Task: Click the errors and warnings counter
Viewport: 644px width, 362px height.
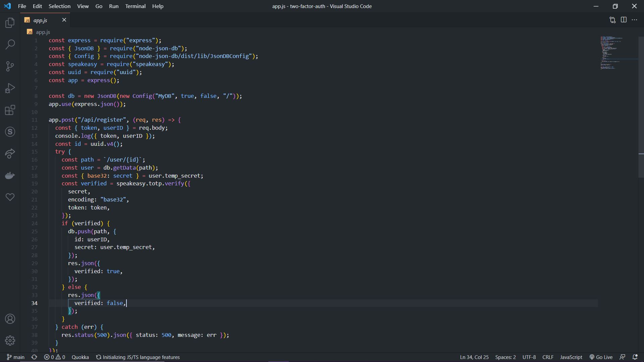Action: [55, 357]
